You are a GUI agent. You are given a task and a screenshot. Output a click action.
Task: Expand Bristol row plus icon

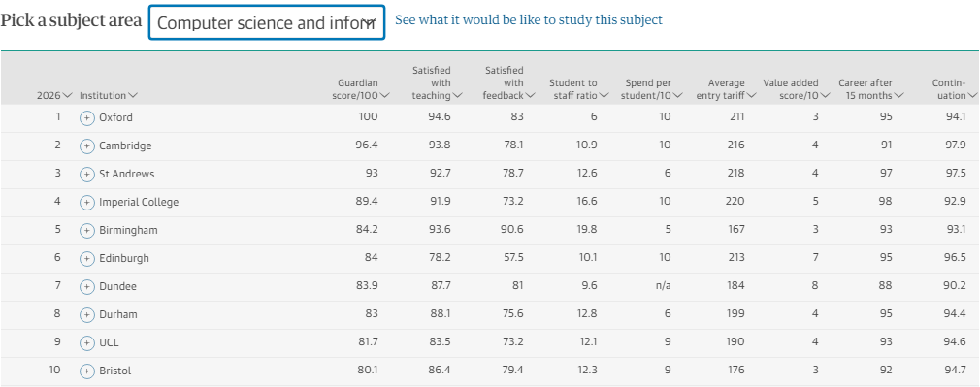(87, 371)
